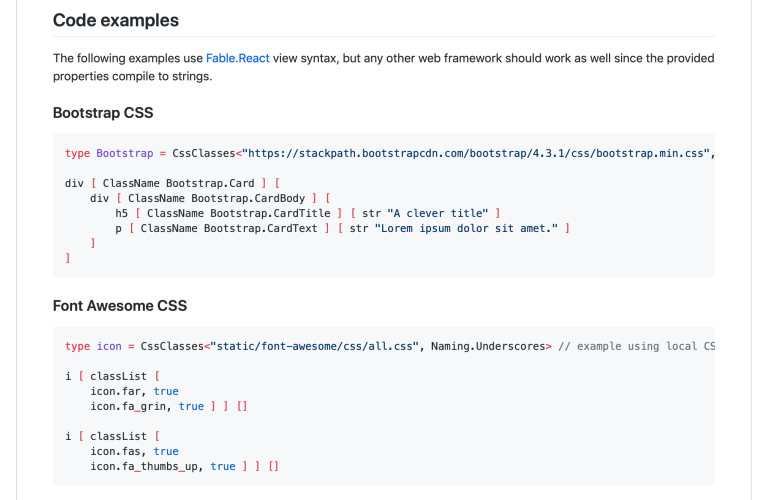
Task: Click the "type Bootstrap" declaration in code
Action: (x=109, y=153)
